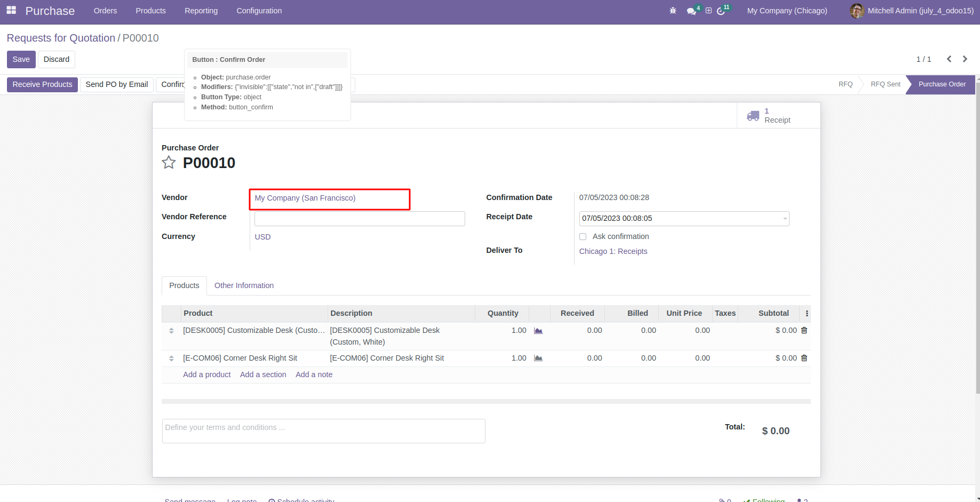Click forecast chart icon for Customizable Desk
Image resolution: width=980 pixels, height=502 pixels.
538,331
